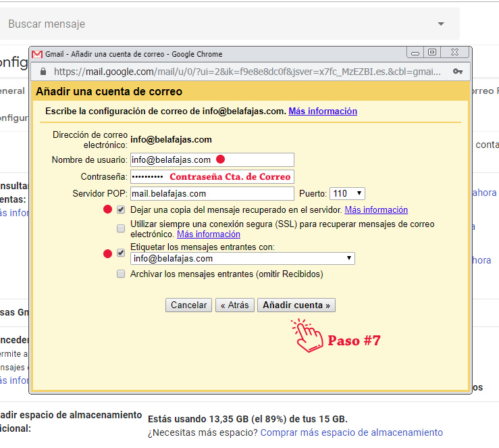
Task: Minimize the Gmail popup window
Action: click(x=416, y=53)
